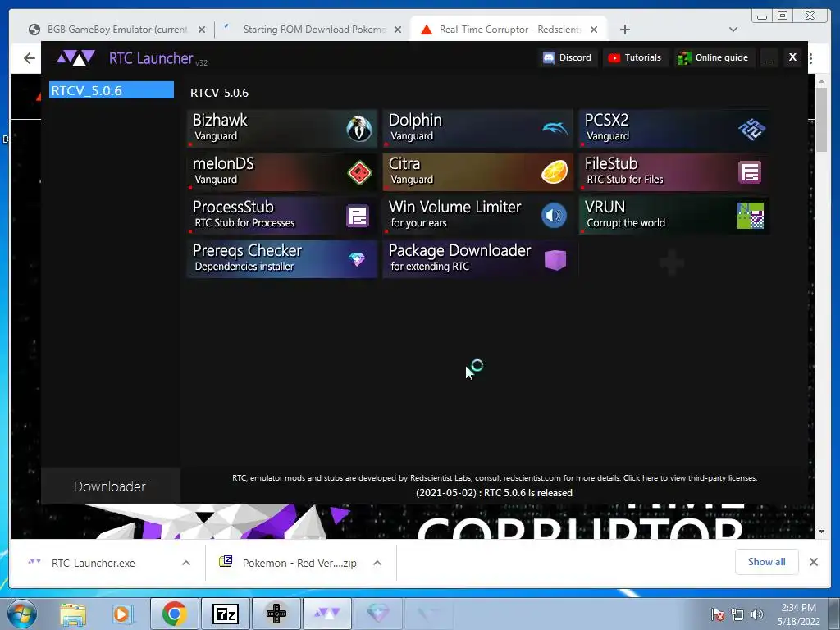
Task: Open 7-Zip from the taskbar
Action: pos(225,614)
